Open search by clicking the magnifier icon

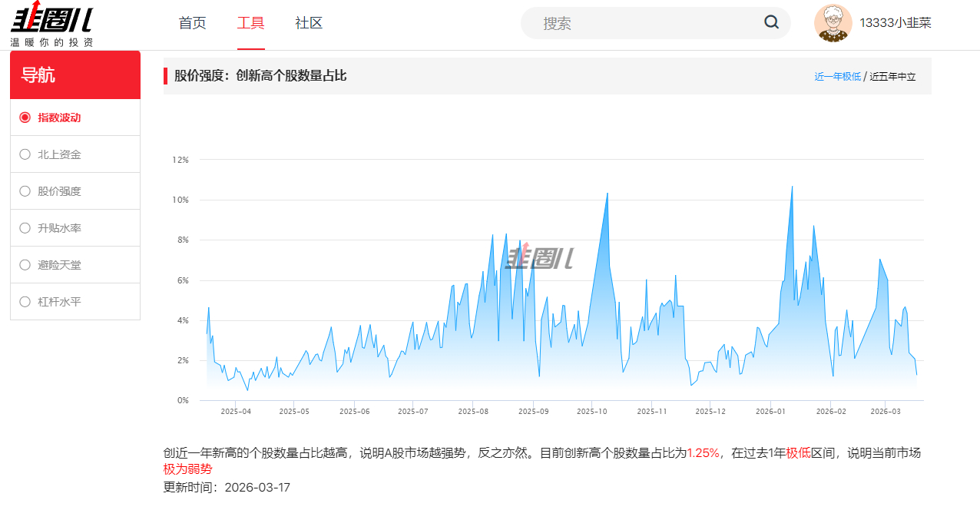[771, 23]
